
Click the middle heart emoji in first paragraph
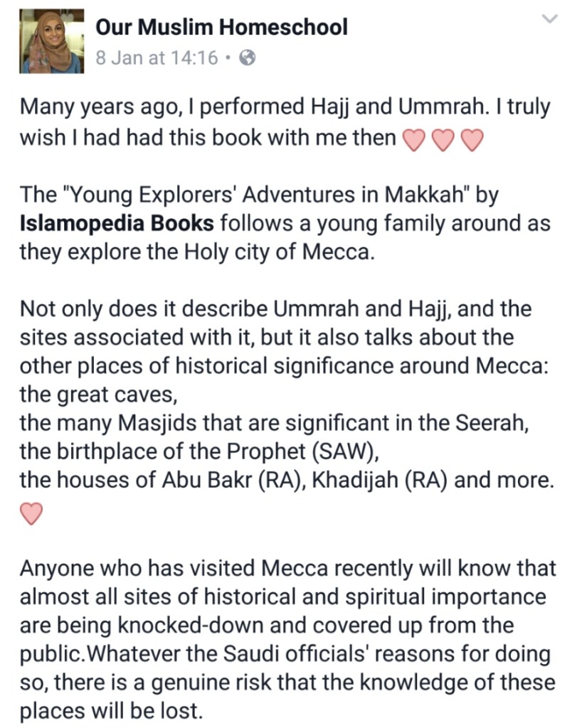443,139
